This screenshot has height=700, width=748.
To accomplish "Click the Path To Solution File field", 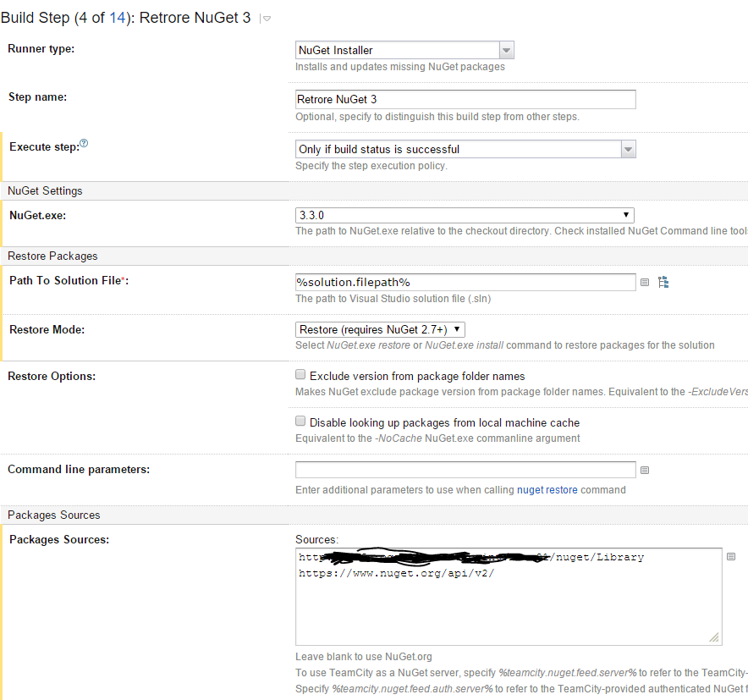I will pos(465,282).
